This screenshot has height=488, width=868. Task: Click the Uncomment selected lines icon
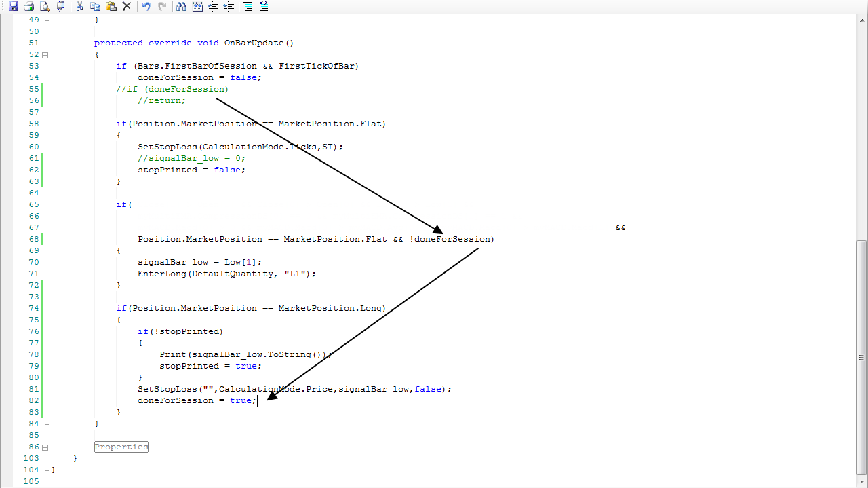pos(264,7)
